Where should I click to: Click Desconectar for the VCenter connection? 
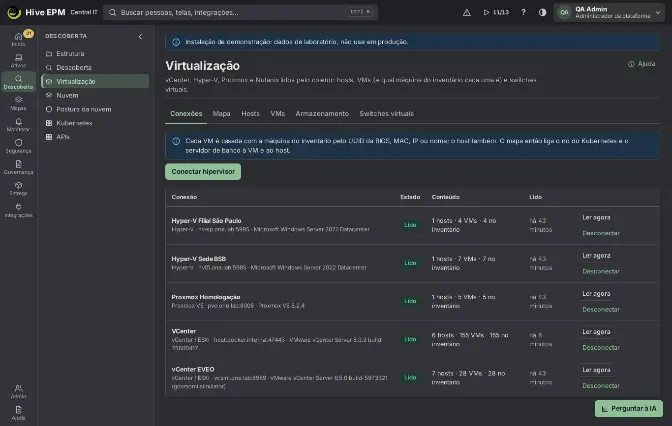[601, 348]
